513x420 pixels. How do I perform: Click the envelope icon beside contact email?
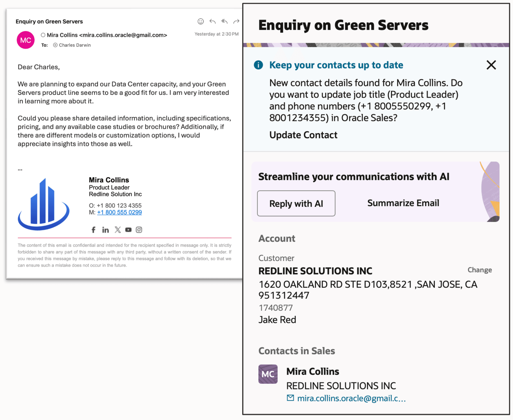[290, 398]
